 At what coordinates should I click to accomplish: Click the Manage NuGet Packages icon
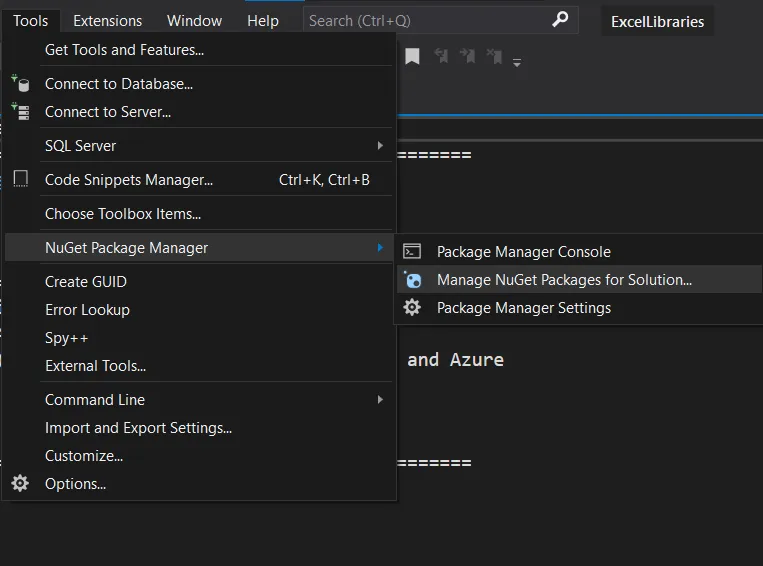pos(412,280)
